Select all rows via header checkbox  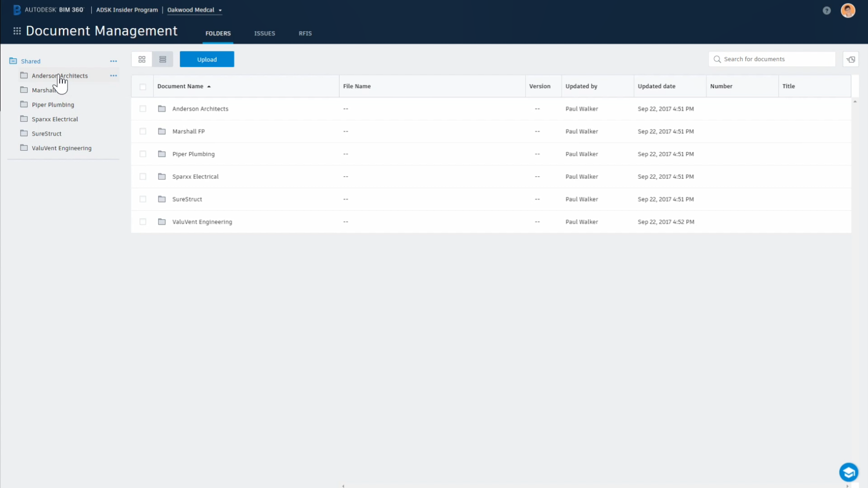coord(143,86)
